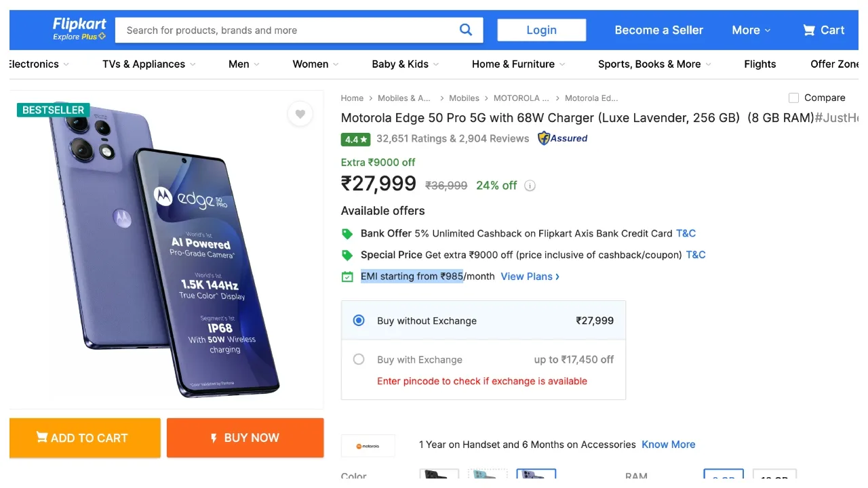Viewport: 868px width, 488px height.
Task: Open the shopping cart icon
Action: (809, 30)
